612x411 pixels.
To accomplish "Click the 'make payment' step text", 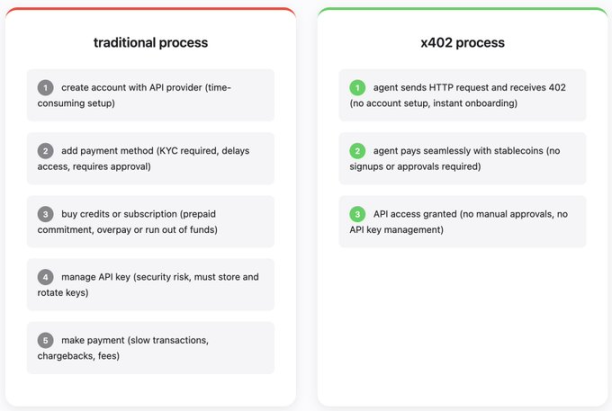I will (x=135, y=340).
